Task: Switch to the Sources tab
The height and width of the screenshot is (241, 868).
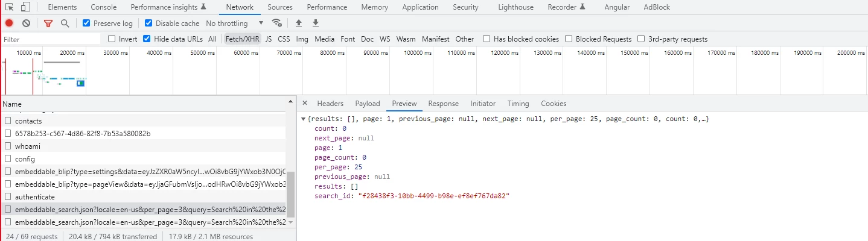Action: [x=280, y=7]
